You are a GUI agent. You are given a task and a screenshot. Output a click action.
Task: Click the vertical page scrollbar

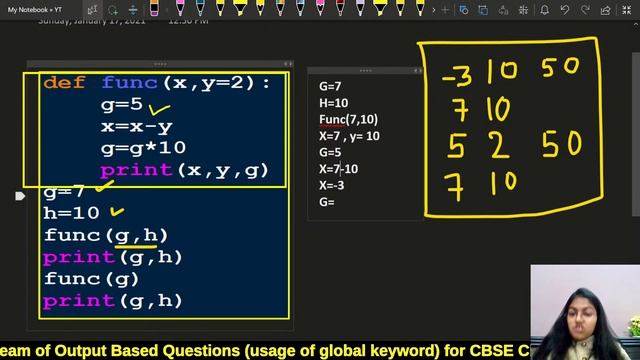(636, 135)
